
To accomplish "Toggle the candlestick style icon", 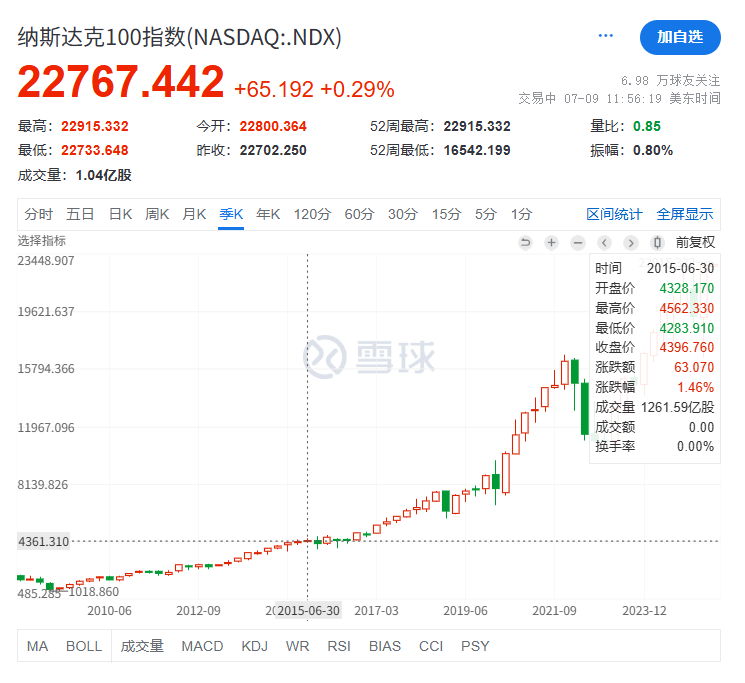I will (x=657, y=243).
